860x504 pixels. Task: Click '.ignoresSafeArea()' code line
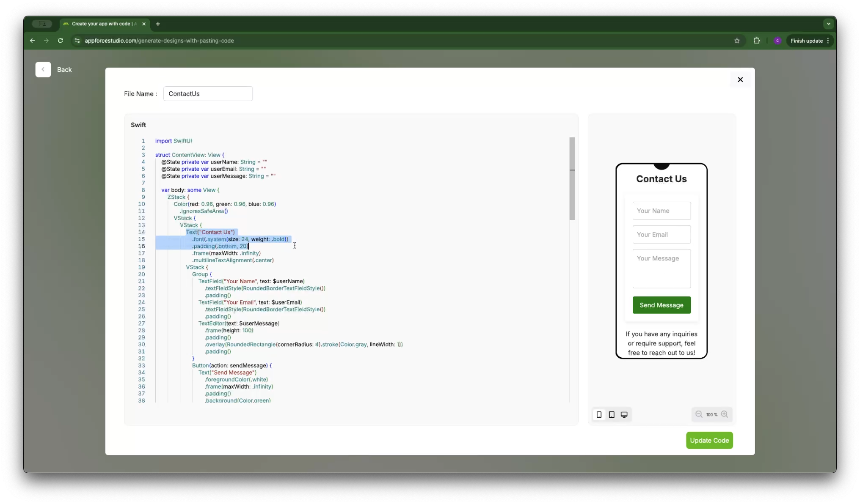(204, 211)
